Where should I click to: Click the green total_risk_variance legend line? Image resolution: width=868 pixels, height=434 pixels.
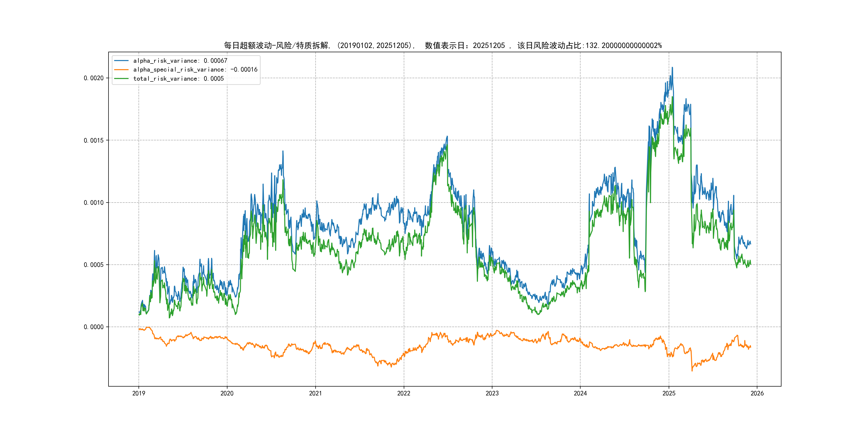pos(121,78)
